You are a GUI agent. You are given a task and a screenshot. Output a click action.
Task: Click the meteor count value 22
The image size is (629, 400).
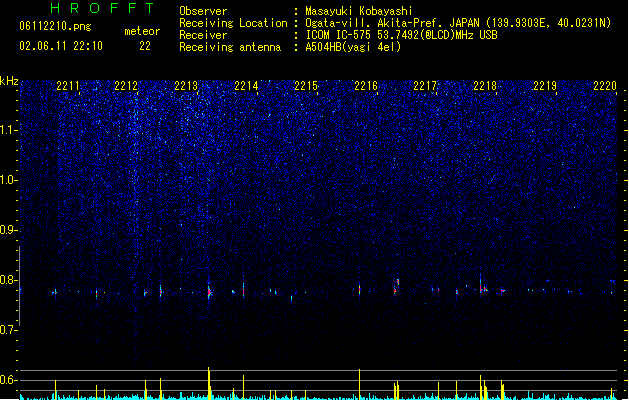(145, 46)
